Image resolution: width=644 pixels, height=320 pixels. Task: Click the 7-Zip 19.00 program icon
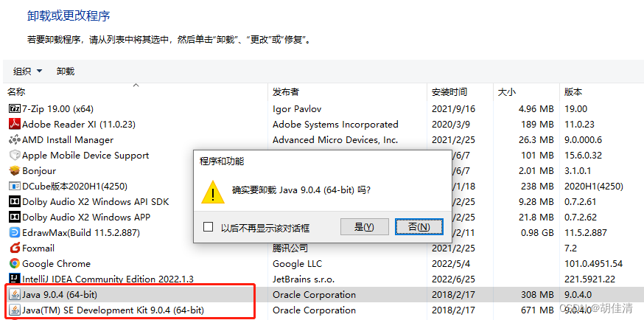pyautogui.click(x=15, y=109)
